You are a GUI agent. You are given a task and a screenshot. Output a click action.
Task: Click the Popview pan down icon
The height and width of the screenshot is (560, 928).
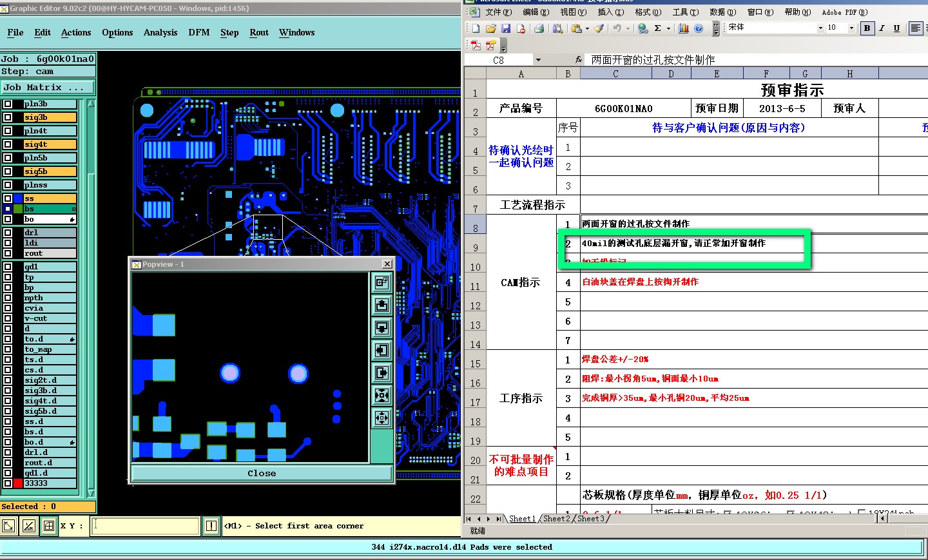coord(382,327)
